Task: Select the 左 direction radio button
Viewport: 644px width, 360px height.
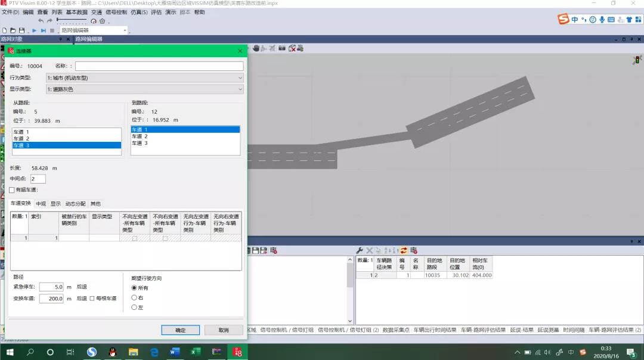Action: pyautogui.click(x=134, y=308)
